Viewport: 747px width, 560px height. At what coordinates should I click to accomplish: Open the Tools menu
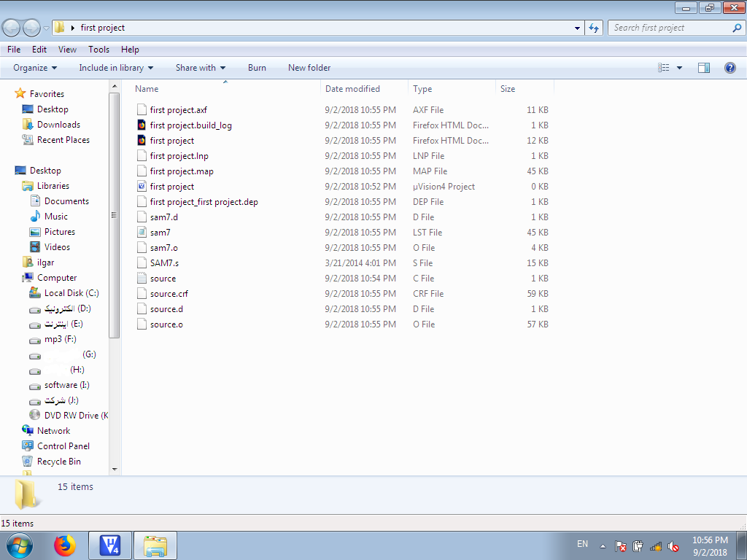coord(98,50)
